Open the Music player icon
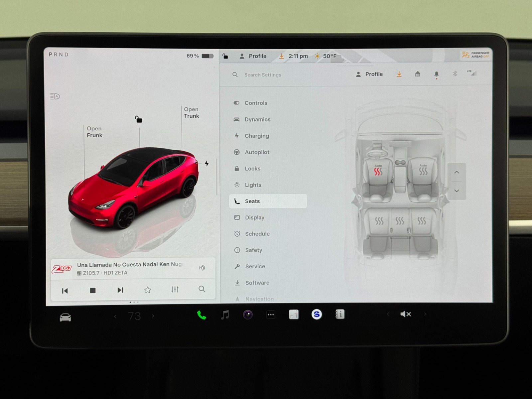 225,315
